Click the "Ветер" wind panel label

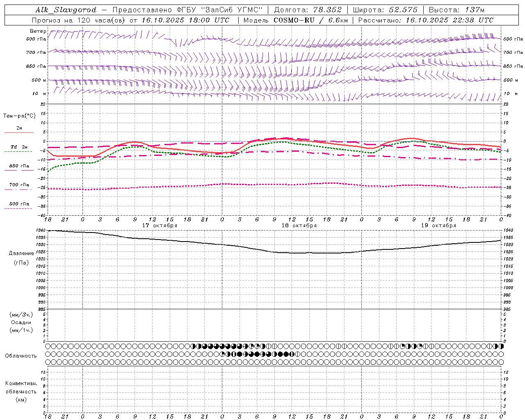pyautogui.click(x=38, y=31)
